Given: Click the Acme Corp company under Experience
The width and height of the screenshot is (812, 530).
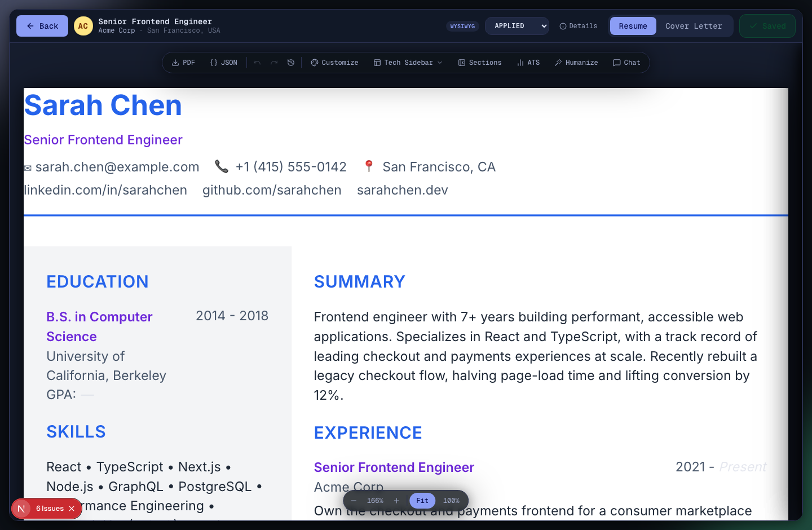Looking at the screenshot, I should pyautogui.click(x=348, y=487).
